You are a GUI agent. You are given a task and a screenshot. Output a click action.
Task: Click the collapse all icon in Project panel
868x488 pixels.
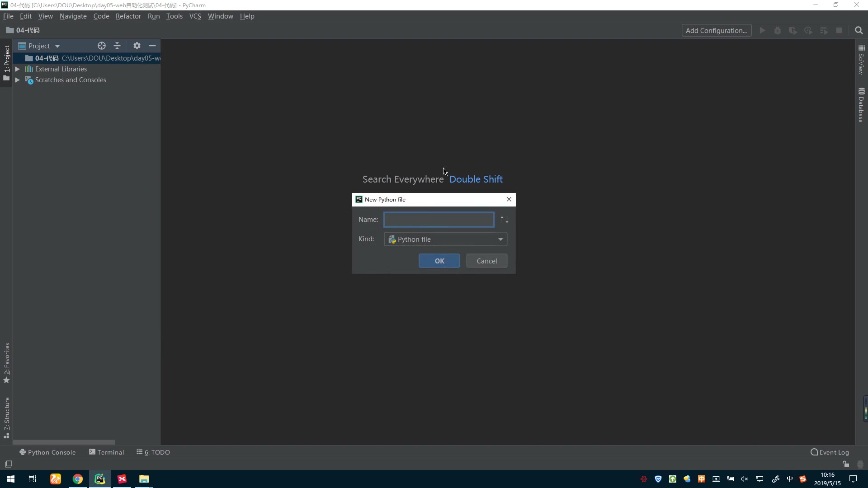(x=117, y=46)
